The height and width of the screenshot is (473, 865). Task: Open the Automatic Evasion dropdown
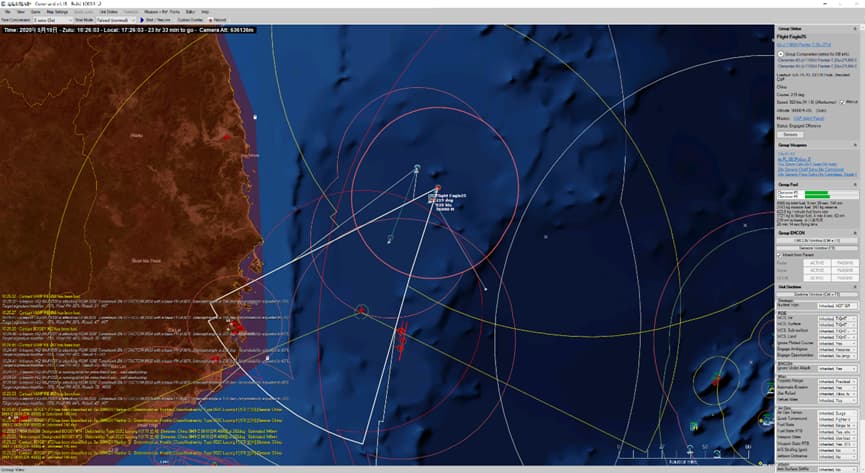pyautogui.click(x=837, y=387)
